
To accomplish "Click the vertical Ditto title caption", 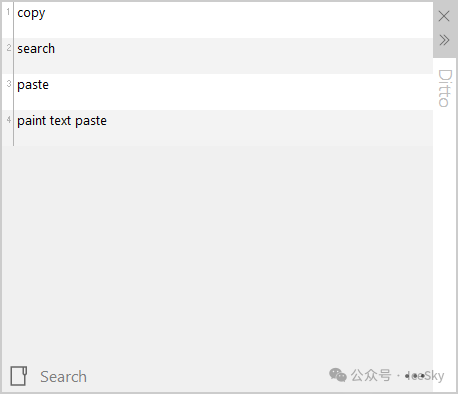I will tap(445, 88).
